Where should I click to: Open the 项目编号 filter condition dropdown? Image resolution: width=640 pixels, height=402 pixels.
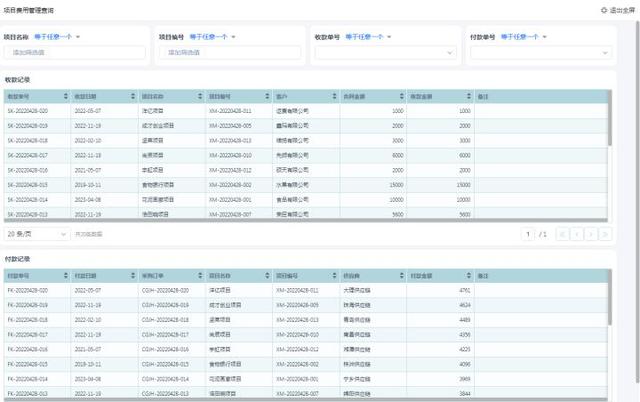pyautogui.click(x=212, y=37)
